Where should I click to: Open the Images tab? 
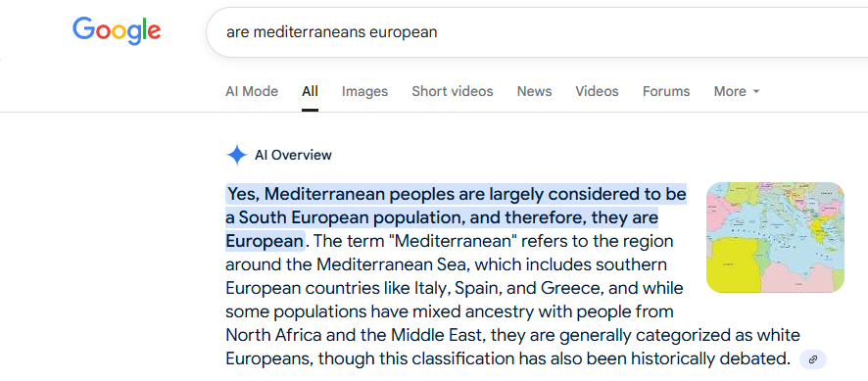point(364,91)
